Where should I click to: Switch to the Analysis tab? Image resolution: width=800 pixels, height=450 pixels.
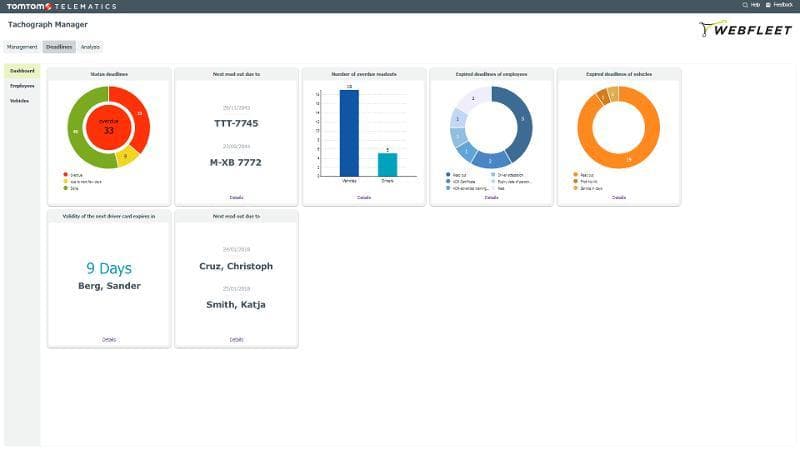[x=90, y=47]
